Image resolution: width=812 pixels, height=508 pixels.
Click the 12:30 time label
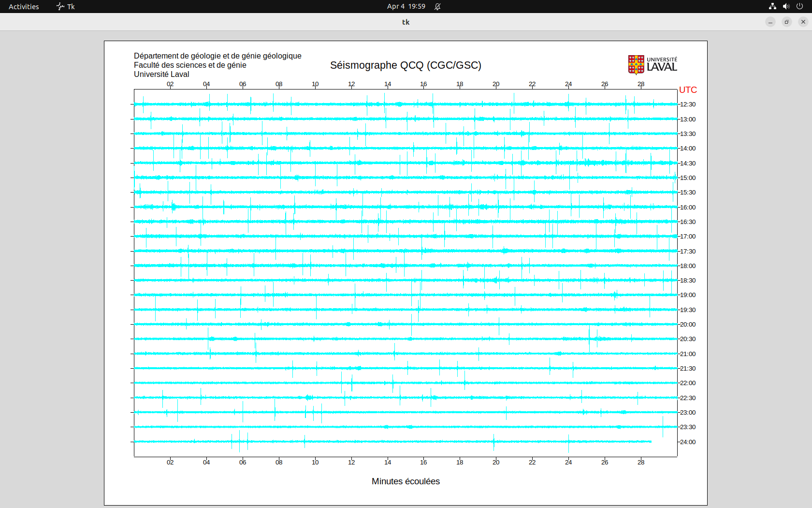(x=688, y=105)
